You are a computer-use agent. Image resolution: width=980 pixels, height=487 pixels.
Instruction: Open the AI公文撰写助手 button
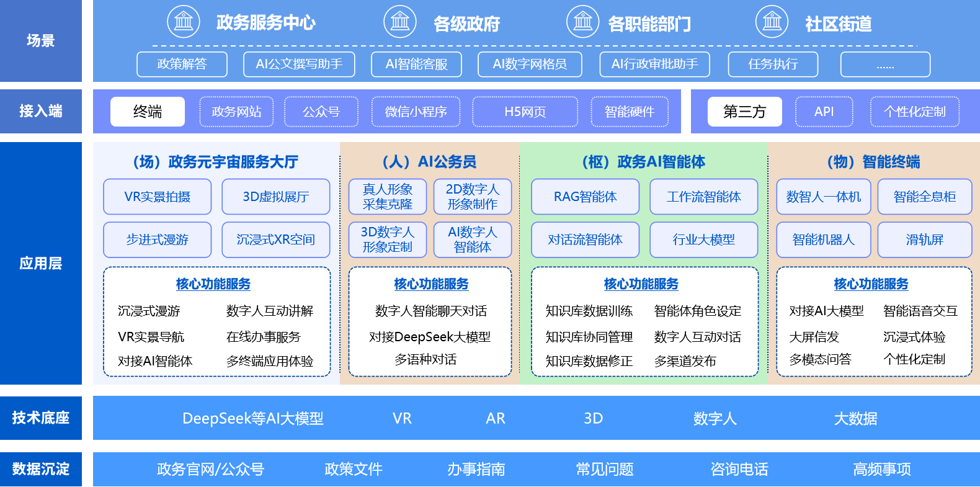[x=299, y=64]
